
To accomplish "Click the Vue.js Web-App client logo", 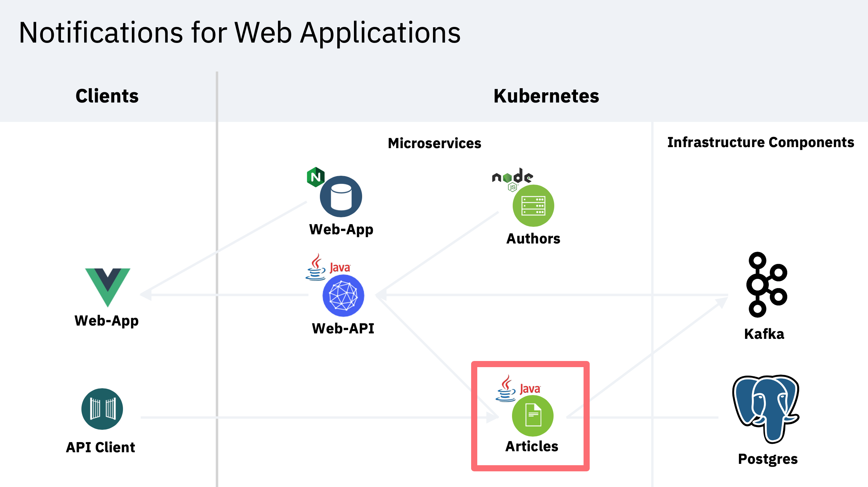I will (x=108, y=287).
